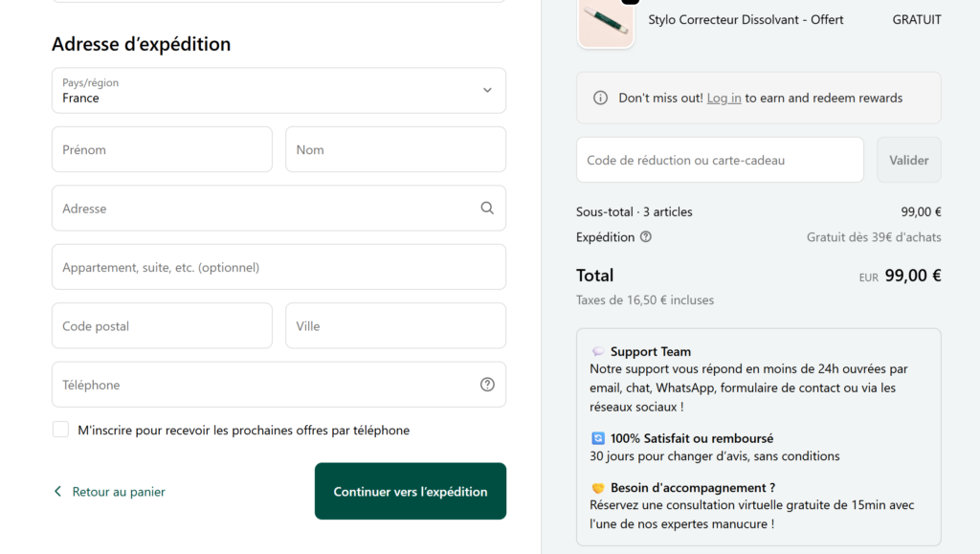Click the Stylo Correcteur product thumbnail
Viewport: 980px width, 554px height.
pos(605,25)
